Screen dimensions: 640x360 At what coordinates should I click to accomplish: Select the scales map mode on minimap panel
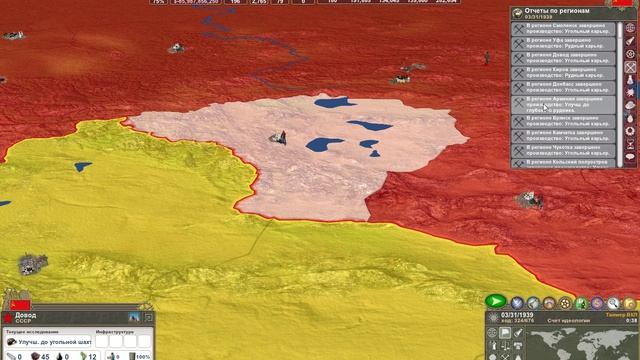[x=505, y=346]
